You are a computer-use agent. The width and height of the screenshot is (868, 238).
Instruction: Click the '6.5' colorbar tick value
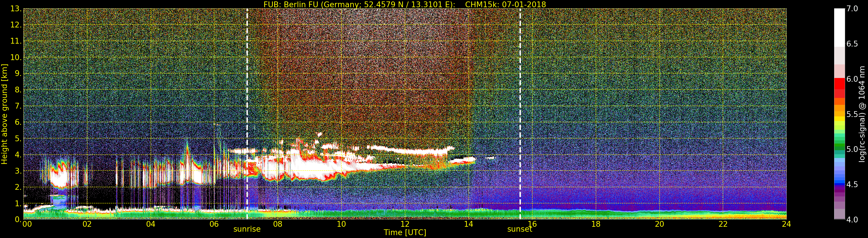click(x=852, y=44)
